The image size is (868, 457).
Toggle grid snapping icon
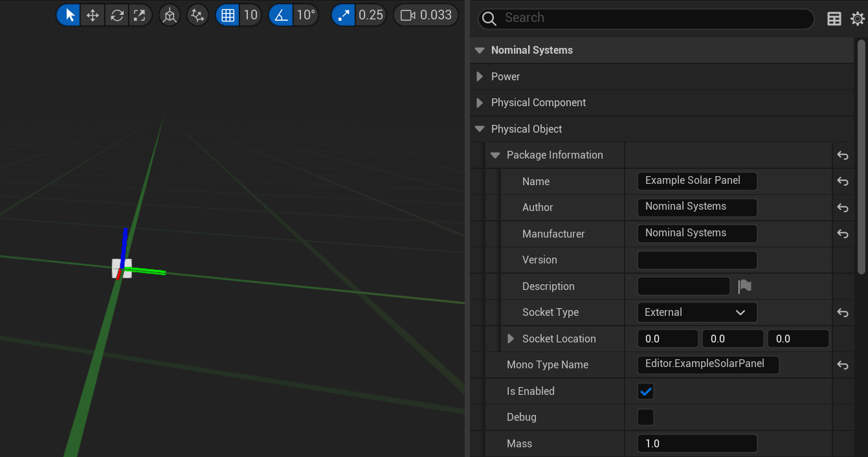tap(228, 15)
